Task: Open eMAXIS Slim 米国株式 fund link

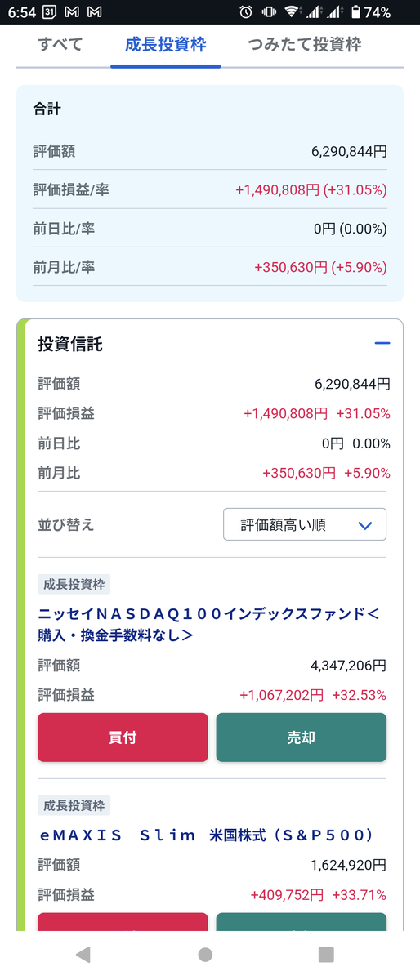Action: click(x=206, y=835)
